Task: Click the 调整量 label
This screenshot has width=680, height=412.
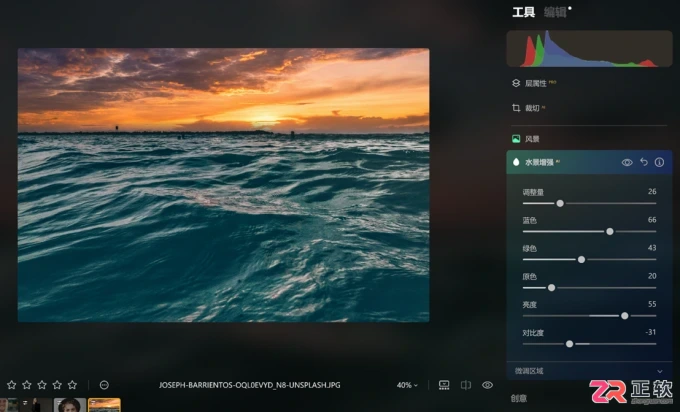Action: click(533, 192)
